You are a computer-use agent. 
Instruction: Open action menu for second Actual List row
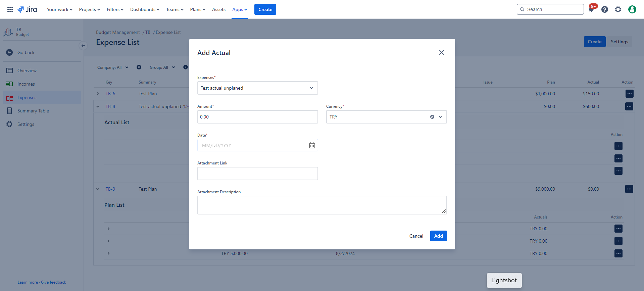tap(618, 158)
